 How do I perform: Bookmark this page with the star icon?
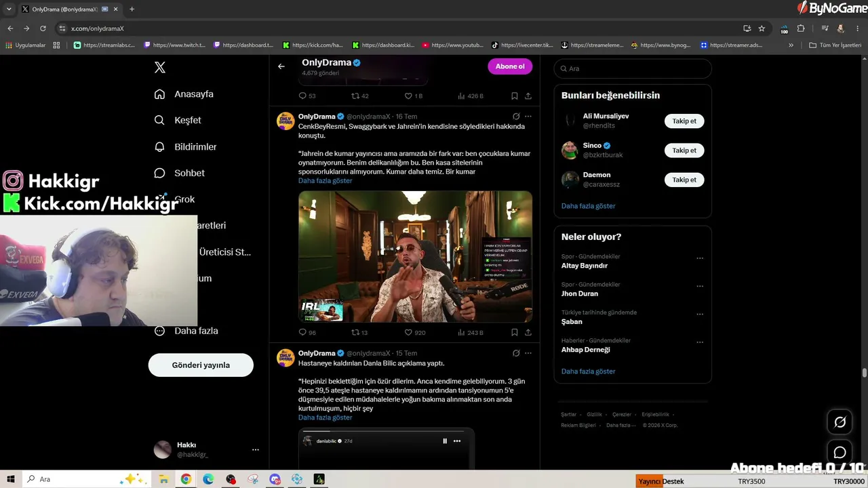[x=762, y=28]
